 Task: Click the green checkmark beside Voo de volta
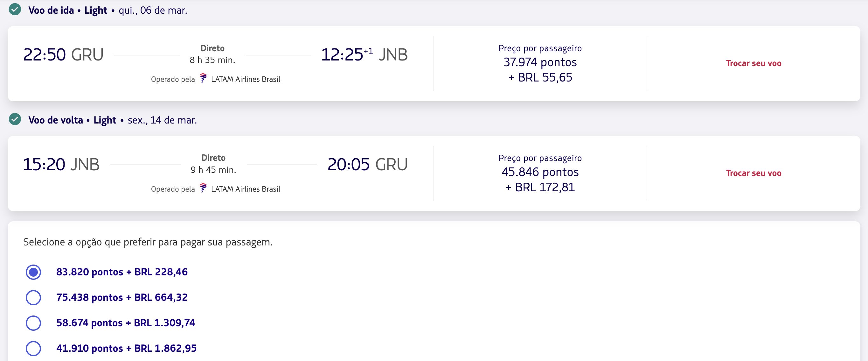coord(15,119)
